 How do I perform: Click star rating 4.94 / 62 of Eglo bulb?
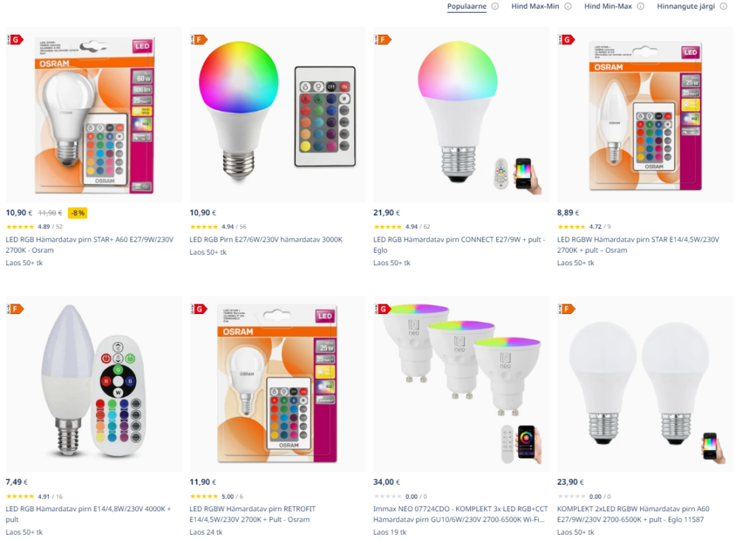coord(402,226)
